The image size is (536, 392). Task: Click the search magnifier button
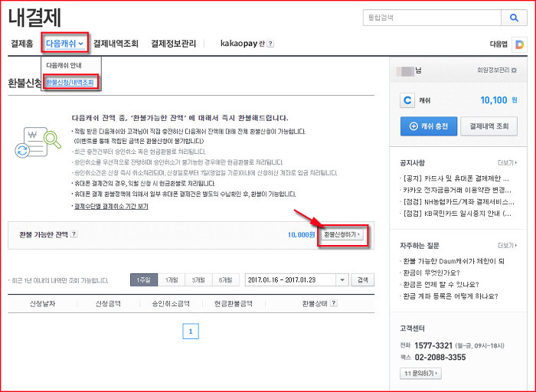[514, 18]
